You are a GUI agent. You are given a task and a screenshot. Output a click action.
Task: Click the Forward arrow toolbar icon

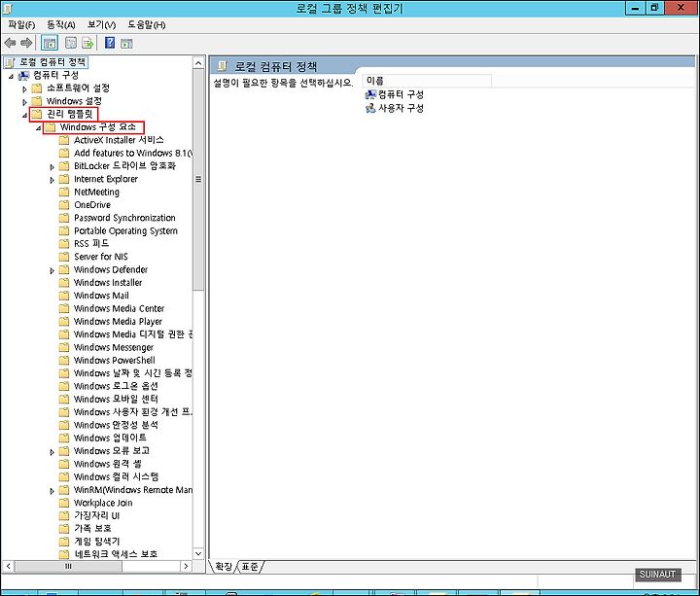(x=26, y=43)
